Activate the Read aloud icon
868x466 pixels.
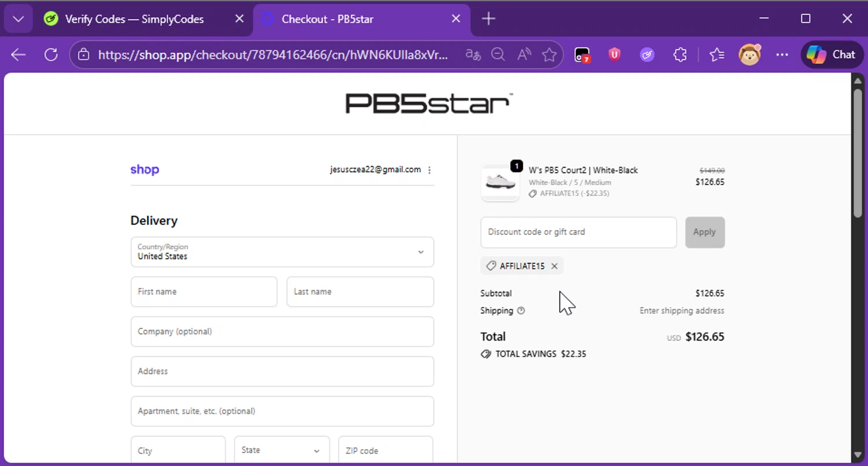(524, 55)
